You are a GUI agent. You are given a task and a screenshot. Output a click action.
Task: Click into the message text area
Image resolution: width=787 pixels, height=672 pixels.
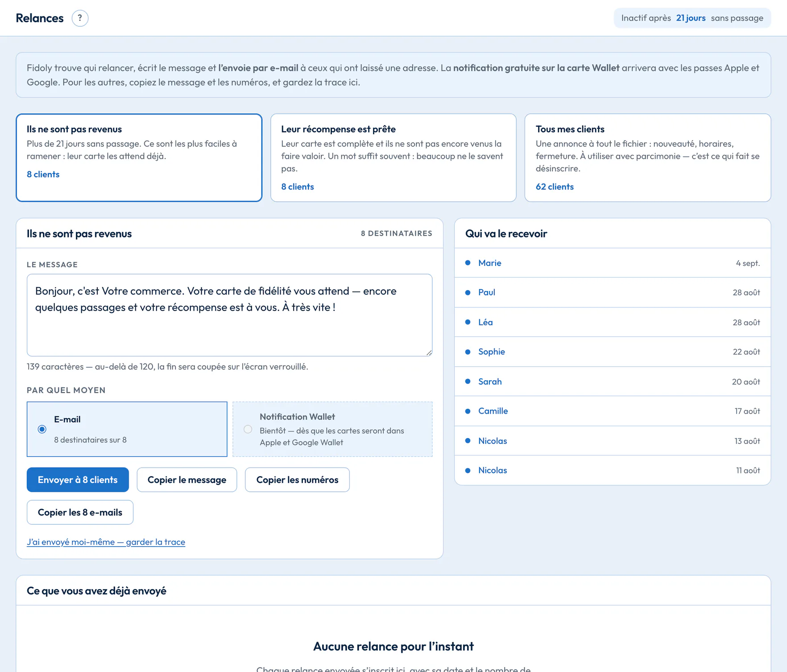[229, 315]
